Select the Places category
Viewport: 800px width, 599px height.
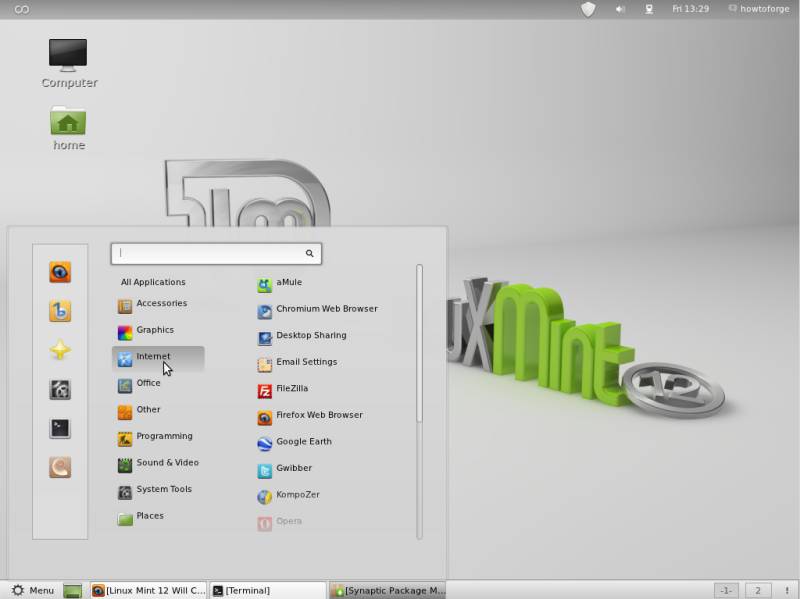[140, 516]
